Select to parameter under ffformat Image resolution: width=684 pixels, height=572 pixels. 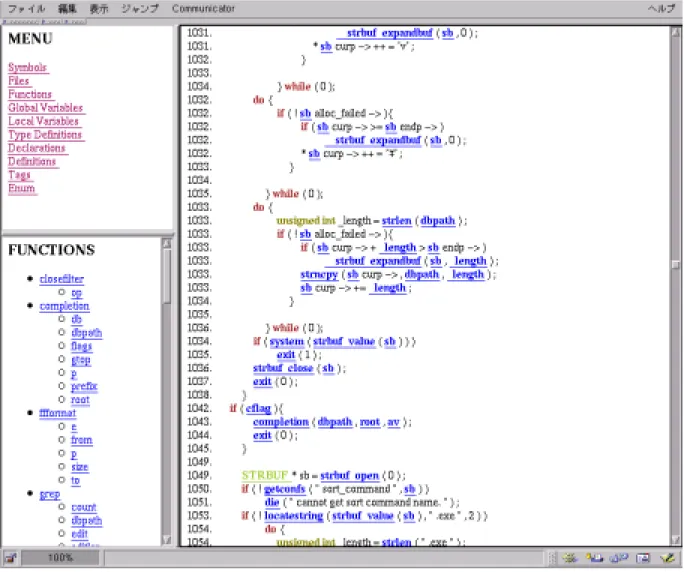pyautogui.click(x=75, y=480)
